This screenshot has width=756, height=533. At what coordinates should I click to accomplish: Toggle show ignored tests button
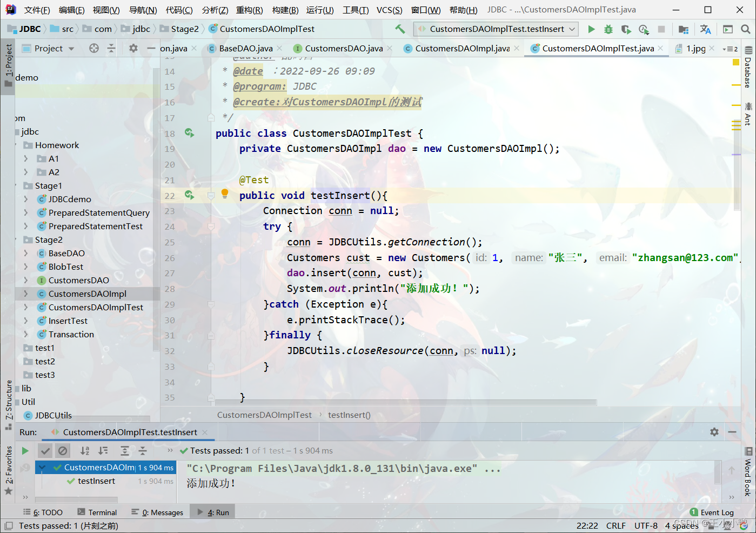(63, 451)
